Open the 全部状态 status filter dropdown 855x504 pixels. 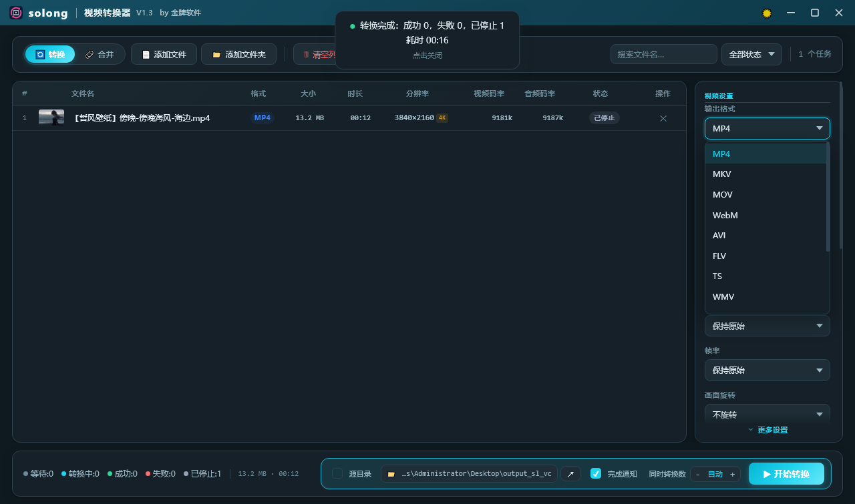751,54
